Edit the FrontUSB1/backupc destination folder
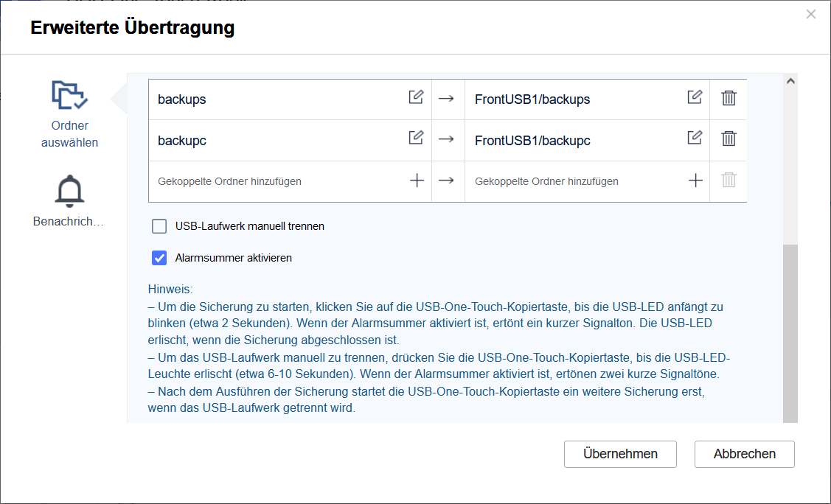831x504 pixels. click(x=695, y=138)
